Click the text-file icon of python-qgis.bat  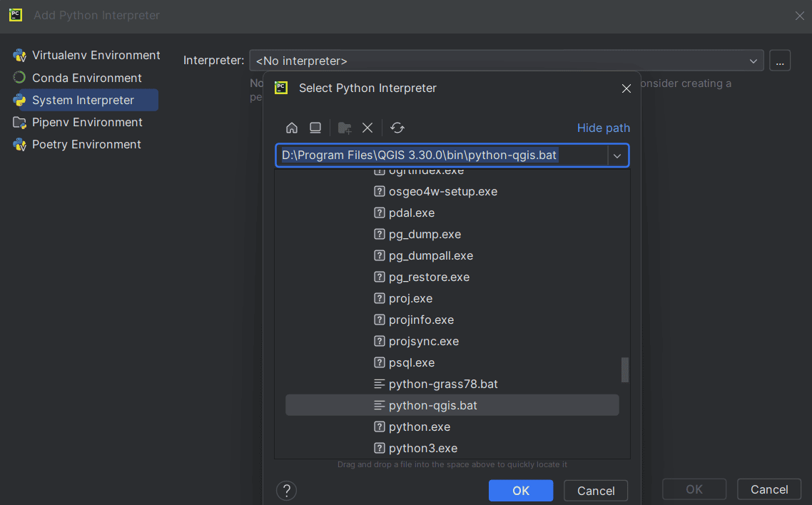pyautogui.click(x=379, y=406)
